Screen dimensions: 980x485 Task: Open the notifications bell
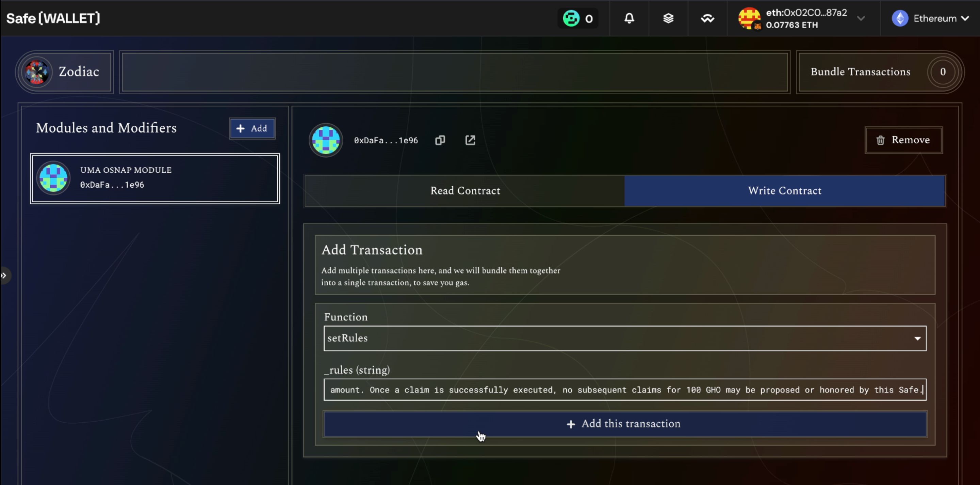(629, 18)
